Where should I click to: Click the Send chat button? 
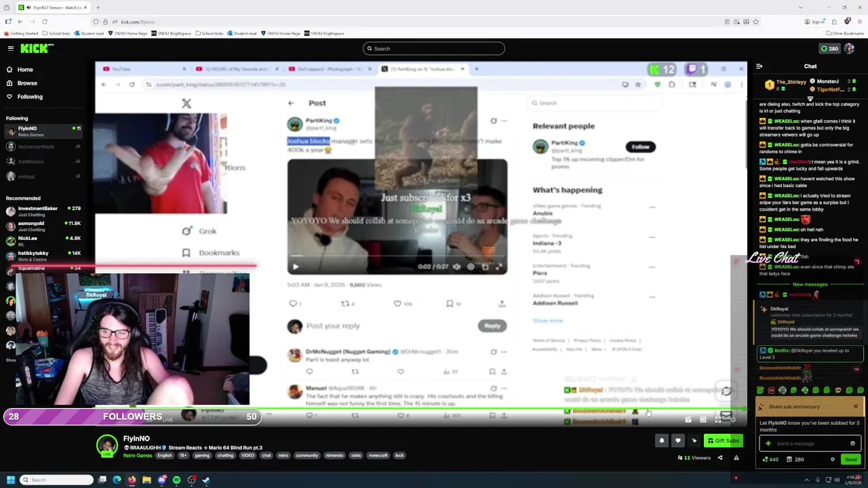tap(851, 460)
